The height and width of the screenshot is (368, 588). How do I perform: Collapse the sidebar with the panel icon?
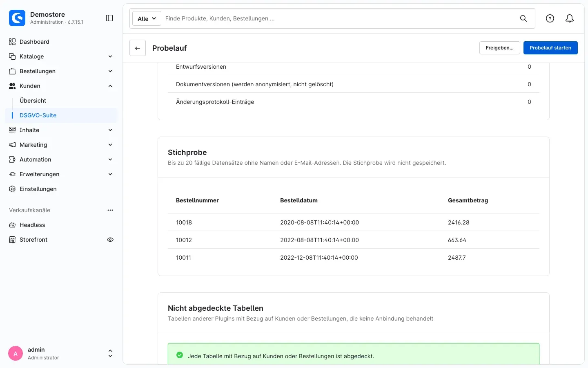(109, 18)
